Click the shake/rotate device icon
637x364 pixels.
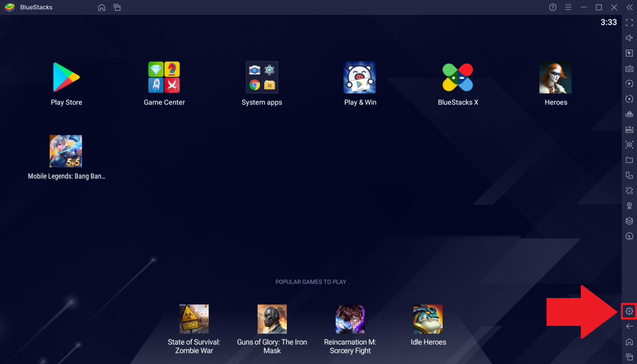click(629, 190)
